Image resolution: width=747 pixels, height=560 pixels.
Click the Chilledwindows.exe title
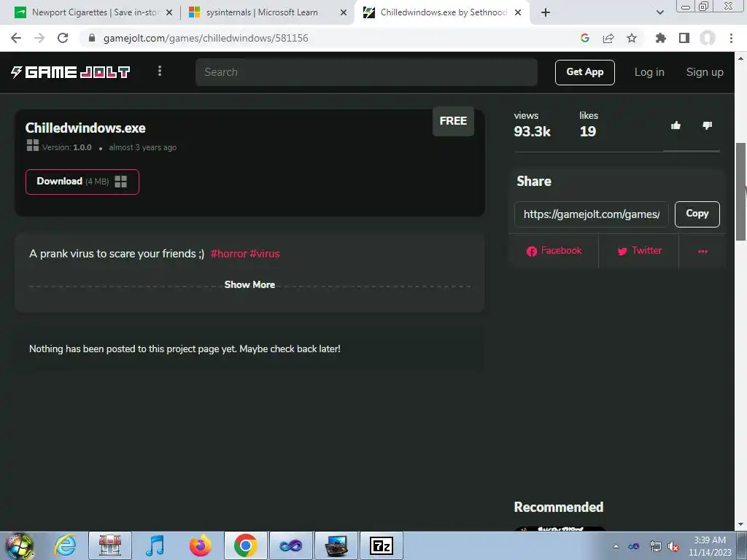[x=85, y=128]
